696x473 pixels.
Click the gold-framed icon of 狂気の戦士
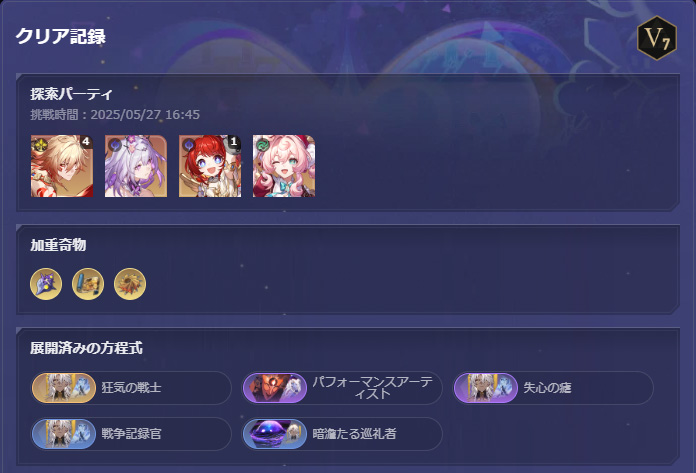[64, 388]
